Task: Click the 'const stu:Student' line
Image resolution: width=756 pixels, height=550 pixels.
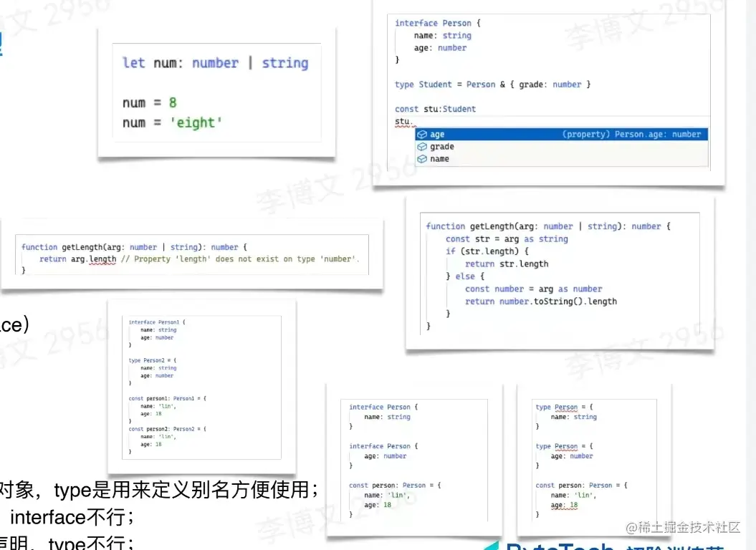Action: coord(435,109)
